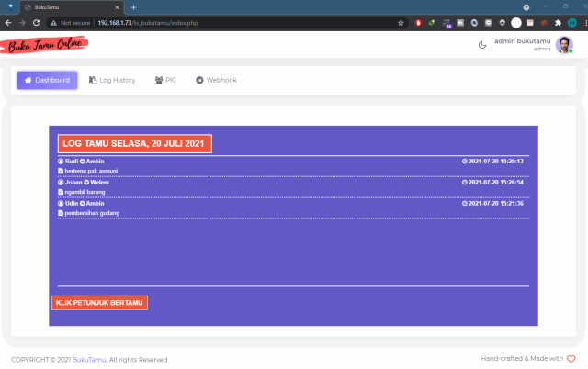The width and height of the screenshot is (588, 369).
Task: Click the 'pembersihan gudang' note
Action: click(x=92, y=213)
